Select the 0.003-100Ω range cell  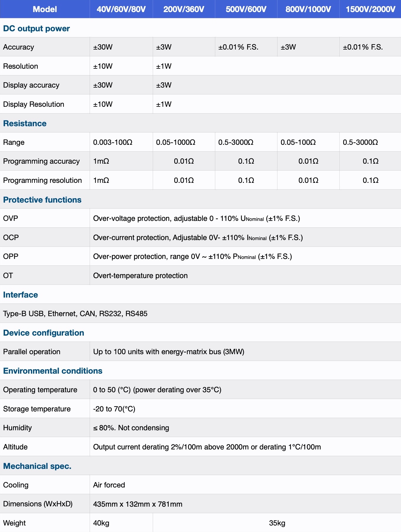click(121, 142)
